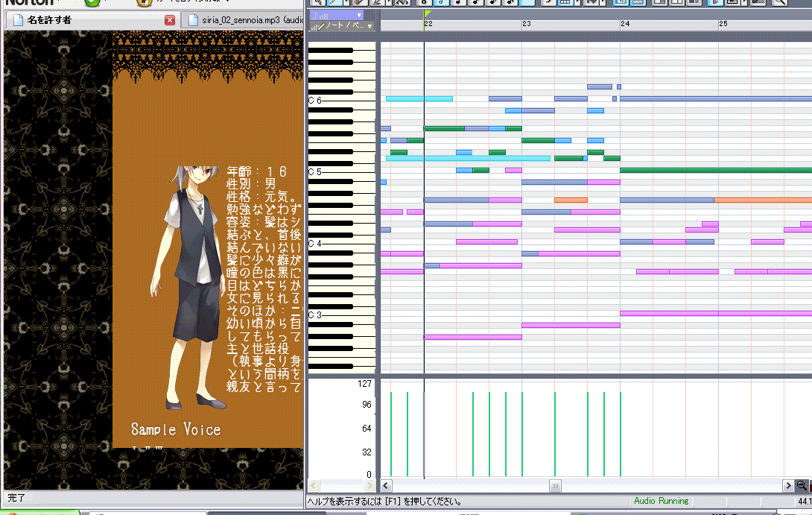
Task: Click the Audio Running status indicator
Action: 662,501
